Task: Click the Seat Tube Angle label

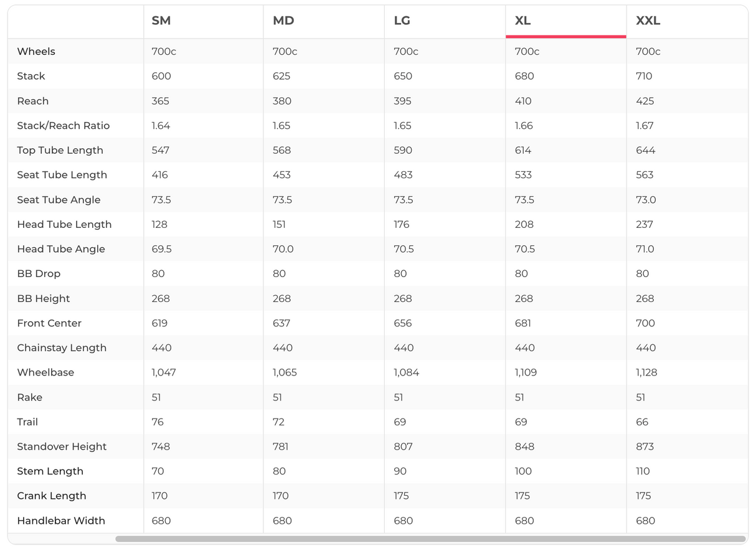Action: pyautogui.click(x=59, y=200)
